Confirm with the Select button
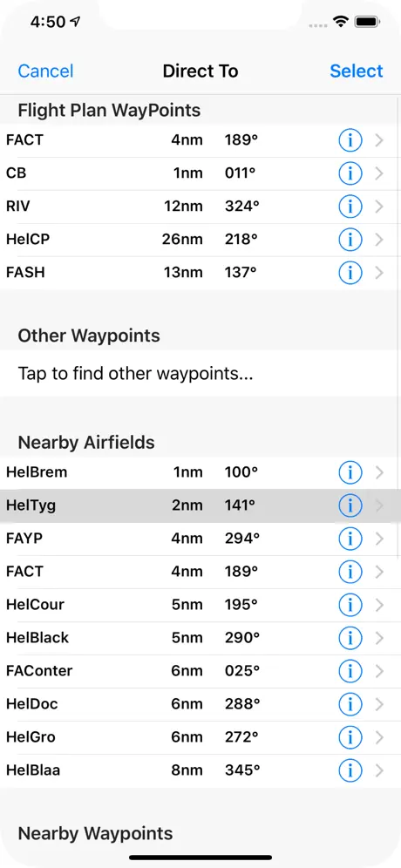This screenshot has height=868, width=401. pyautogui.click(x=357, y=71)
